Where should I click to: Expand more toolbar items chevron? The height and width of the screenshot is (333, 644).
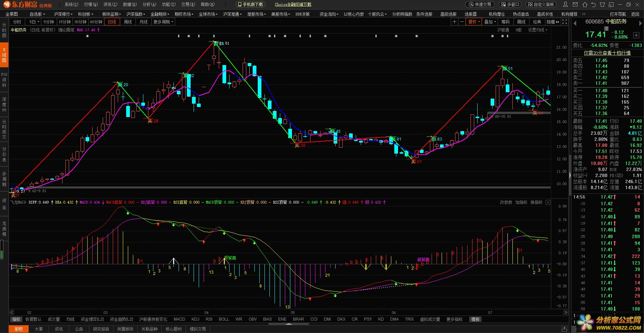click(584, 14)
